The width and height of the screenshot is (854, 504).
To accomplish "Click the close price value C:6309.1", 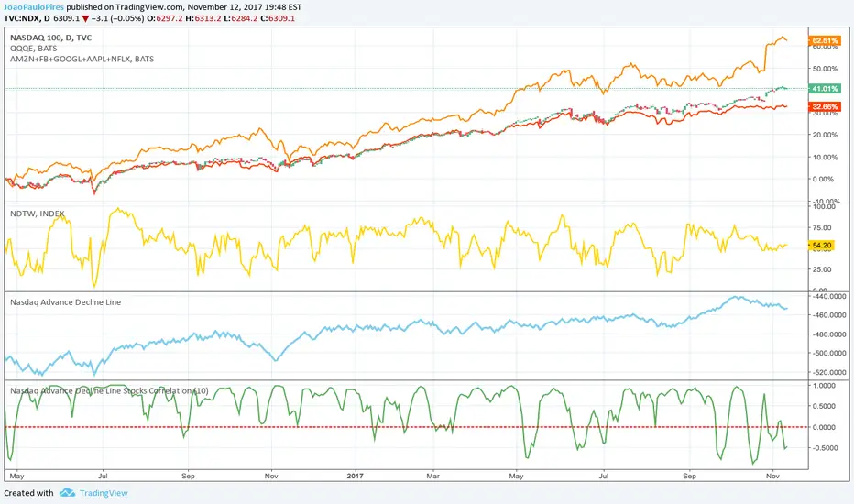I will (x=278, y=18).
